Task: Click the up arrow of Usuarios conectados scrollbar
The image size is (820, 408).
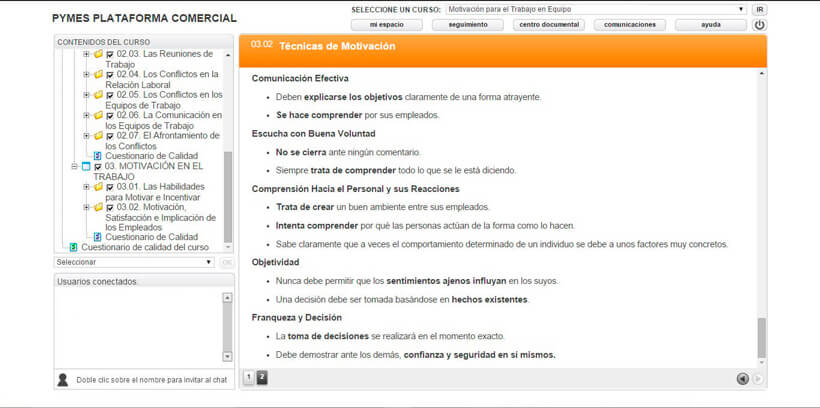Action: tap(227, 298)
